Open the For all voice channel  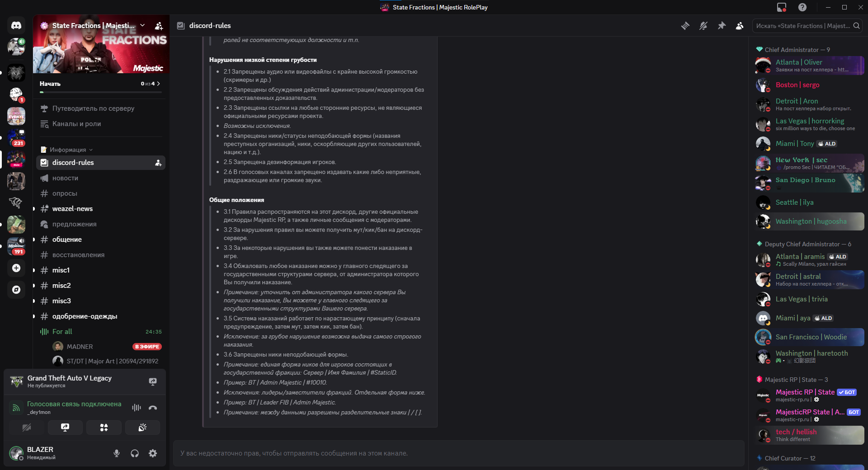click(x=101, y=332)
